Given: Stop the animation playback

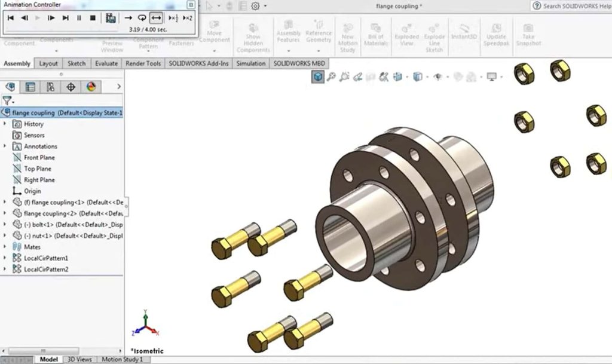Looking at the screenshot, I should [x=93, y=18].
